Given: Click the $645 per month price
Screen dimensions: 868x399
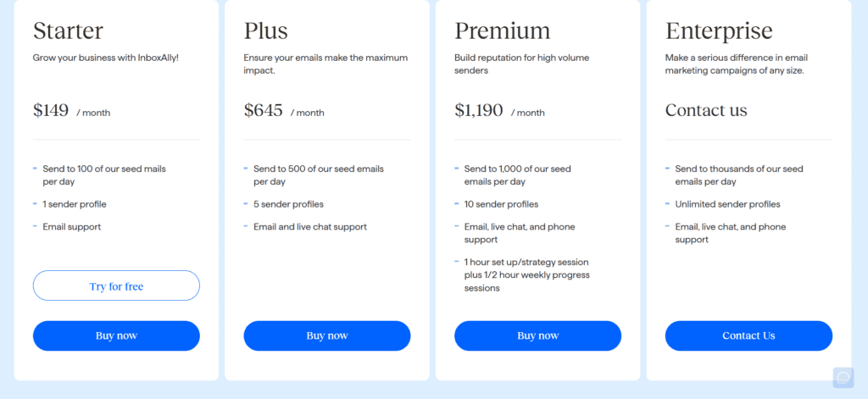Looking at the screenshot, I should (284, 111).
